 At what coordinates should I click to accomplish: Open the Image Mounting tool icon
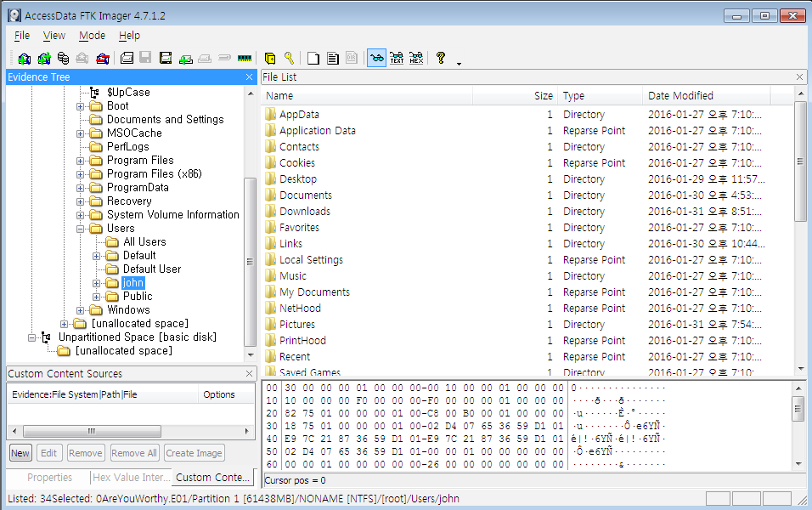tap(63, 58)
